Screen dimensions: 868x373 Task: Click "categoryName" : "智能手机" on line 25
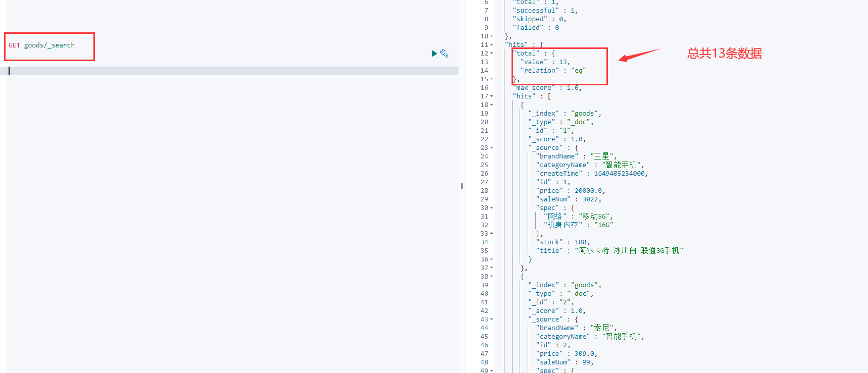[x=590, y=165]
